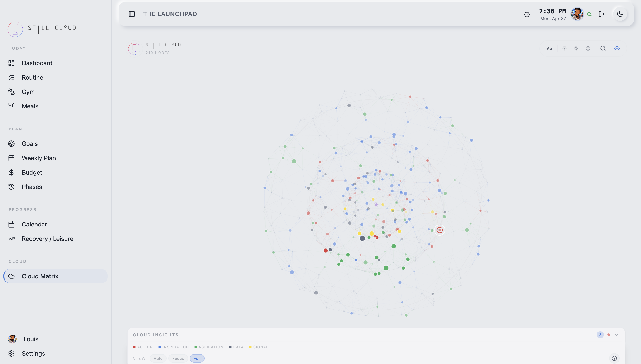641x364 pixels.
Task: Toggle graph visibility with eye icon
Action: (617, 49)
